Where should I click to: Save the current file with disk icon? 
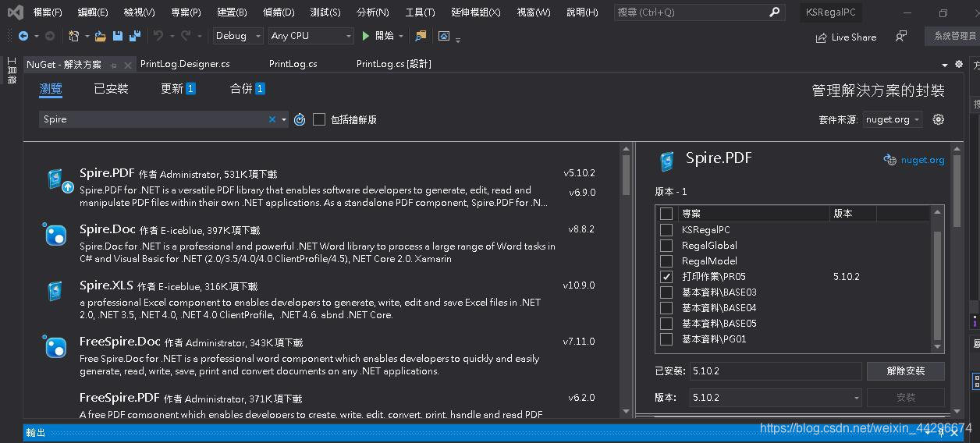[x=117, y=36]
